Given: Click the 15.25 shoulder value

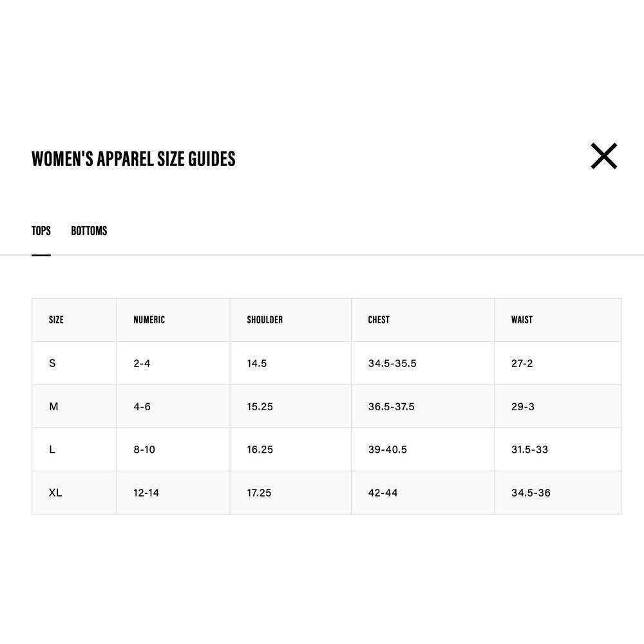Looking at the screenshot, I should coord(260,406).
